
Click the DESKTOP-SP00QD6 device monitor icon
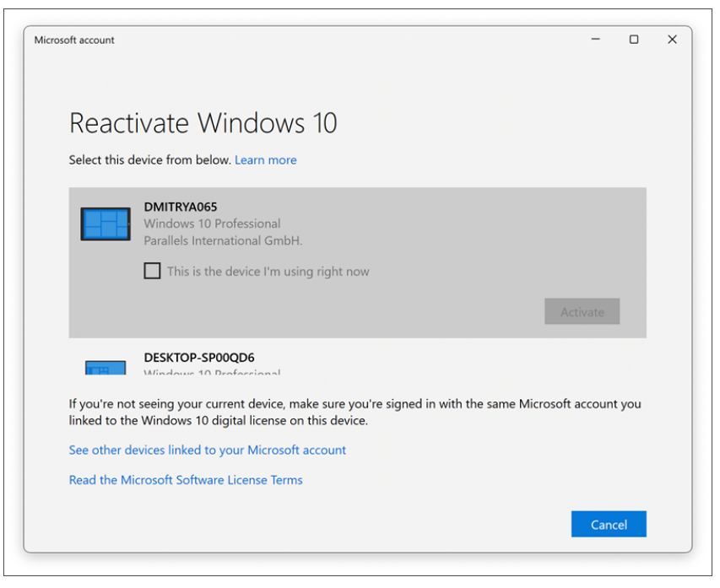click(106, 368)
